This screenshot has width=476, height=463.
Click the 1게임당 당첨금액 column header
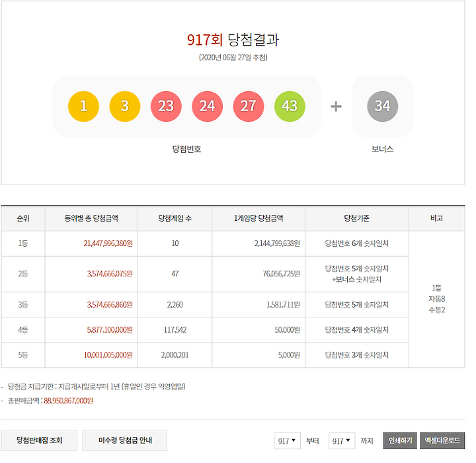tap(258, 218)
